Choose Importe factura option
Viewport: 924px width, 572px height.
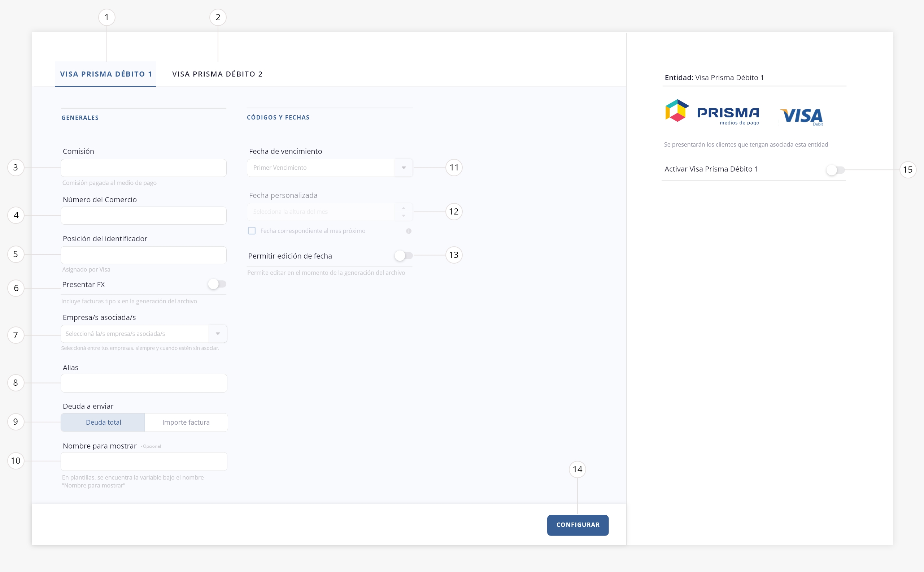coord(186,422)
